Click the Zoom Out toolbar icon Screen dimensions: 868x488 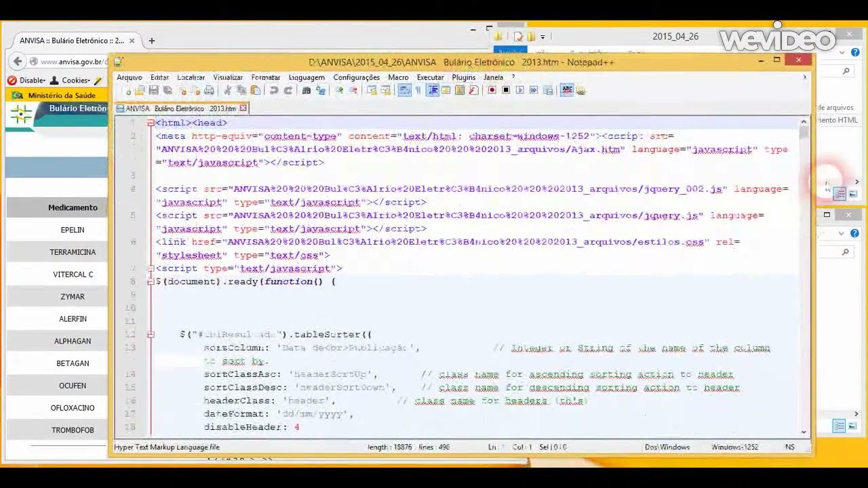click(353, 90)
